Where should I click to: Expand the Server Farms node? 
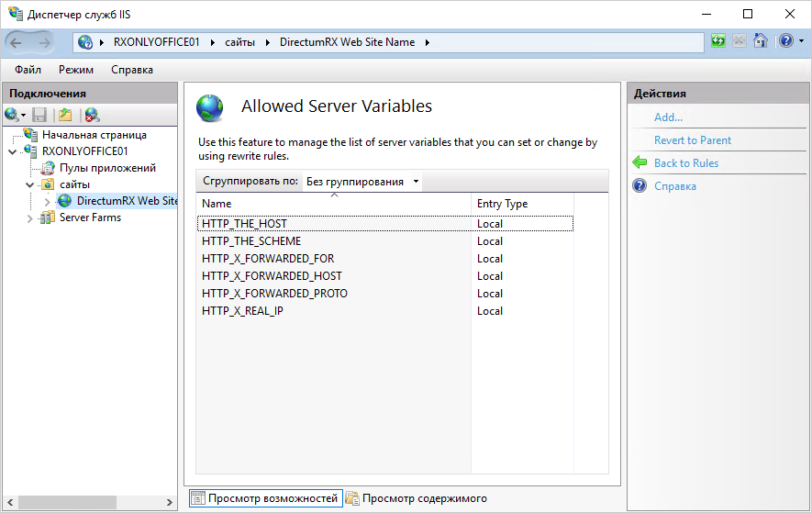tap(29, 218)
